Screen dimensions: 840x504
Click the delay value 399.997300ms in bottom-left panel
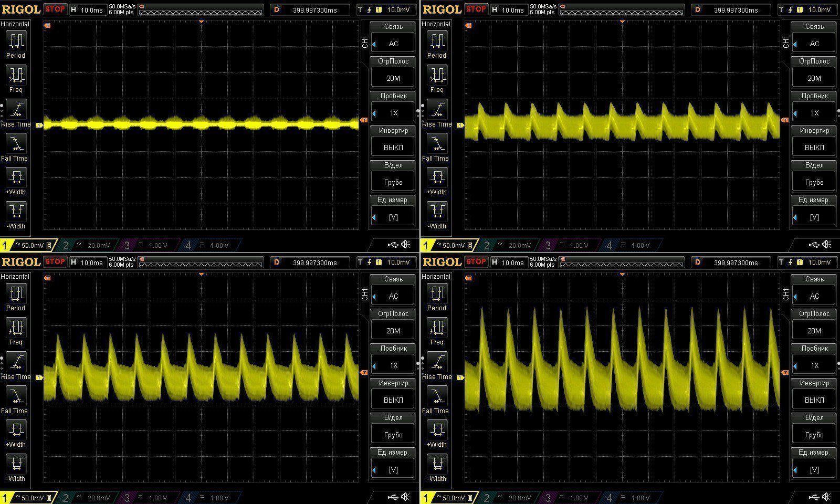coord(315,262)
